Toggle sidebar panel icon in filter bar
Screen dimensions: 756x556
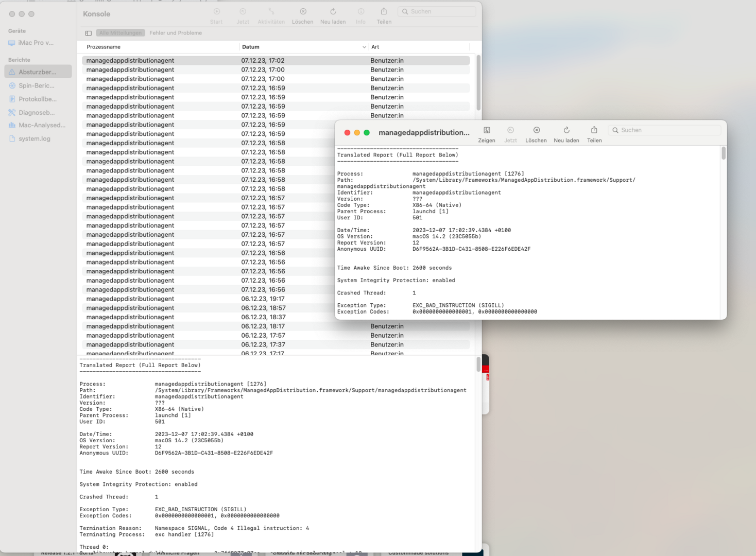[x=89, y=33]
